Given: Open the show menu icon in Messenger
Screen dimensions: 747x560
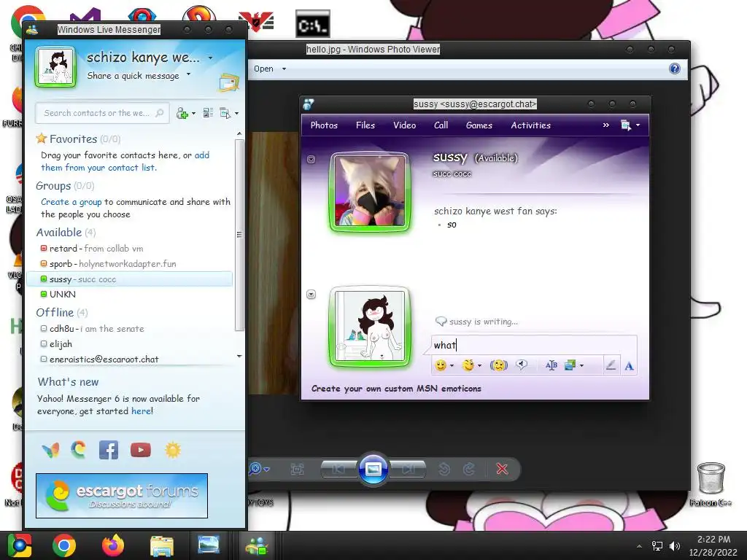Looking at the screenshot, I should [x=225, y=113].
